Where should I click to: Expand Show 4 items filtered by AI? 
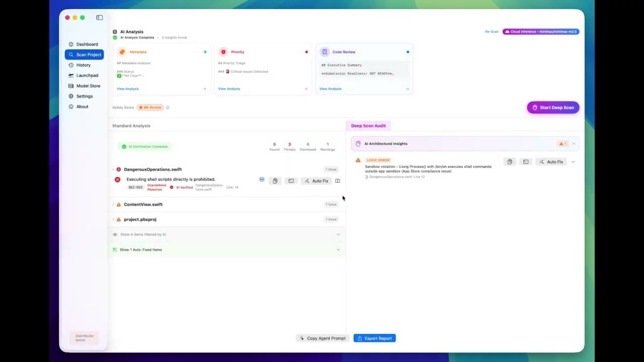[x=226, y=234]
